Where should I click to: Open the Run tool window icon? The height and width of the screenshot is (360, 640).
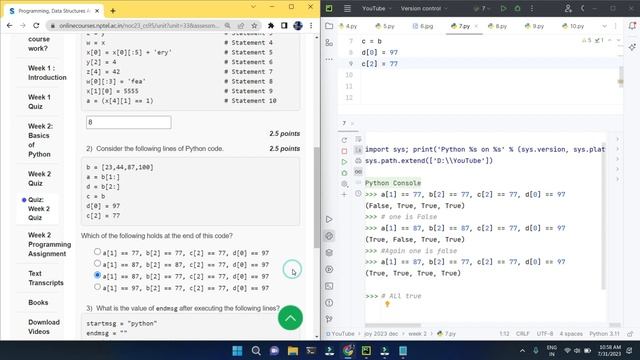[x=329, y=219]
